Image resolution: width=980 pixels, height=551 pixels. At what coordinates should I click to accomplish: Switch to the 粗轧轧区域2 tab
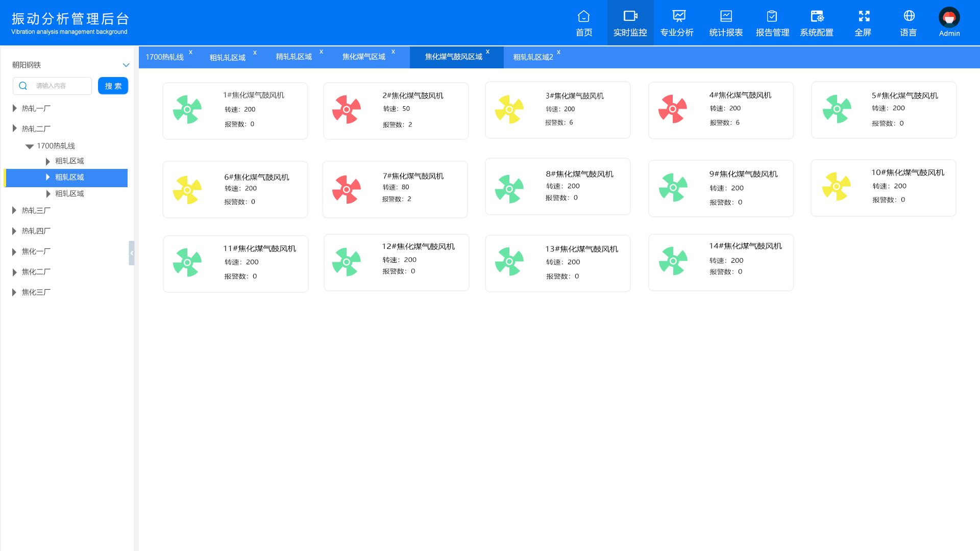(533, 57)
